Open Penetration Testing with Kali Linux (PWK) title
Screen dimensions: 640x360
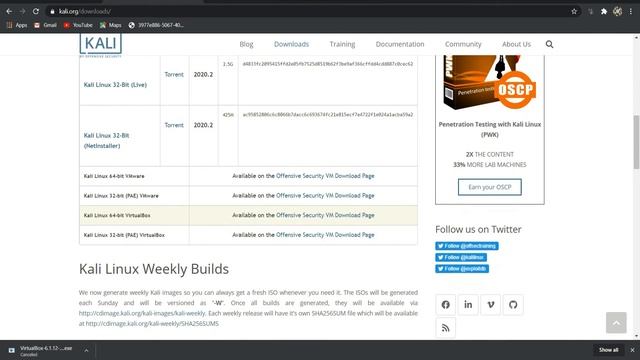pyautogui.click(x=489, y=129)
